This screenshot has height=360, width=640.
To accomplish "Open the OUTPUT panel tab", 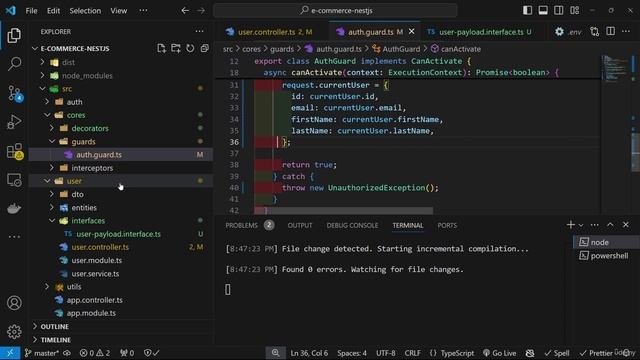I will point(300,225).
